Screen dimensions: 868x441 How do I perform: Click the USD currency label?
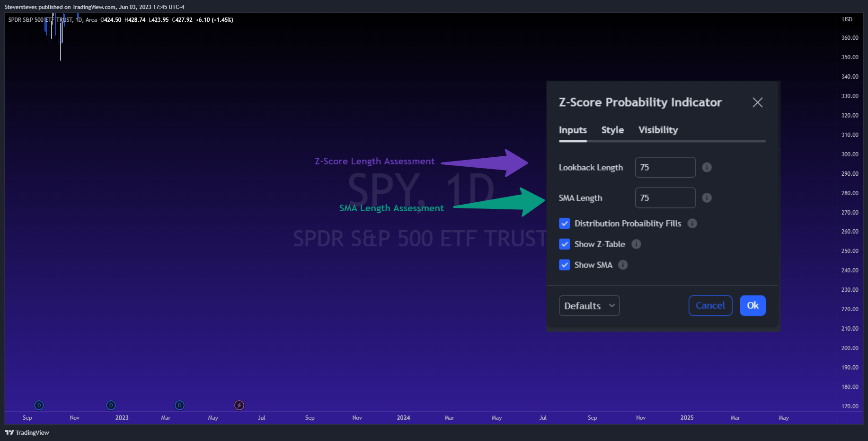(x=847, y=19)
